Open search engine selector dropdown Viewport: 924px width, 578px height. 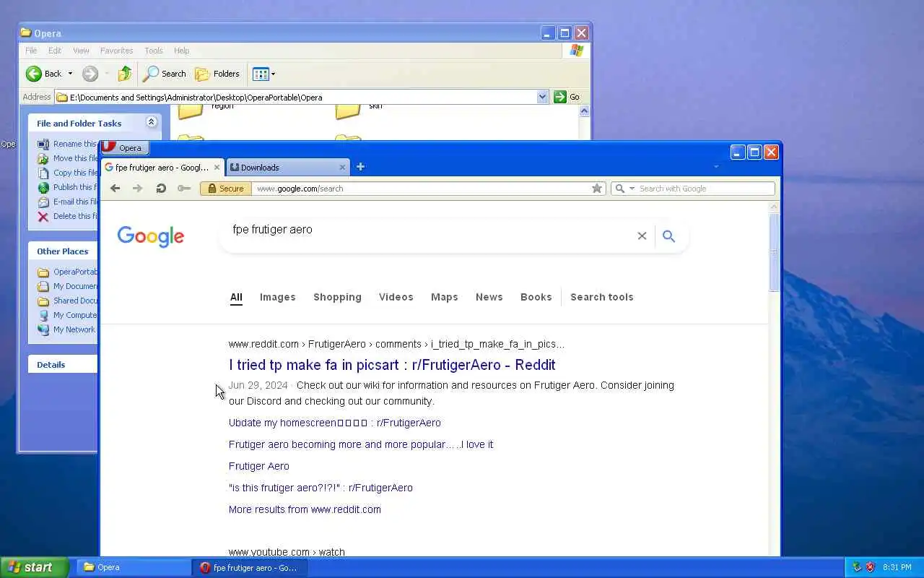(x=624, y=189)
